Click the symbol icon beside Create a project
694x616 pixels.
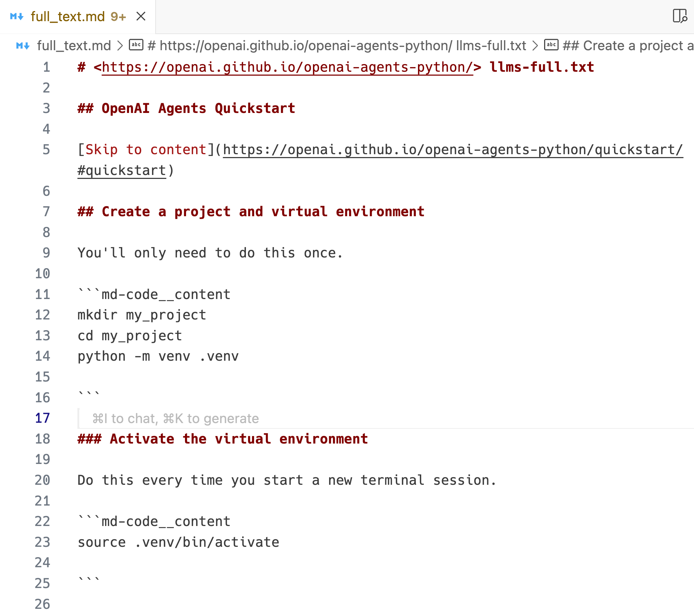[551, 45]
